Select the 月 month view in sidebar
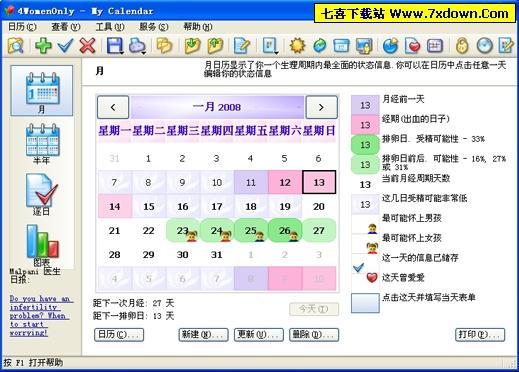Screen dimensions: 519x372 click(x=42, y=91)
